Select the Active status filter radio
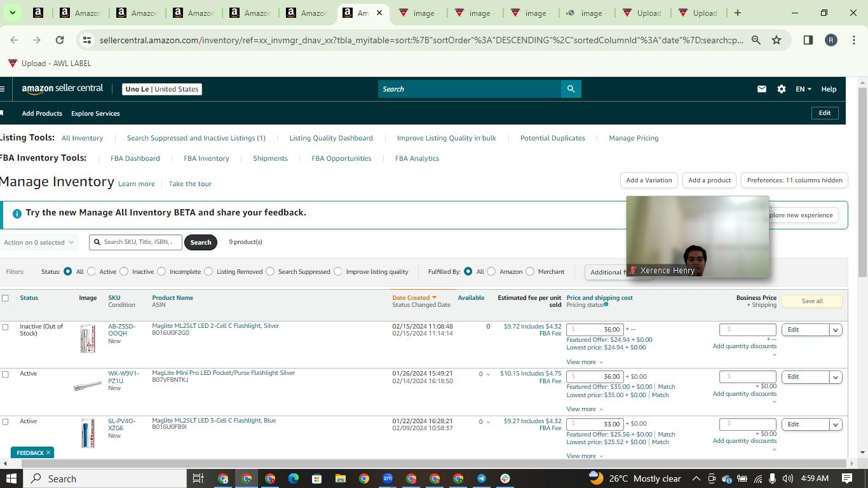The width and height of the screenshot is (868, 488). (x=92, y=271)
